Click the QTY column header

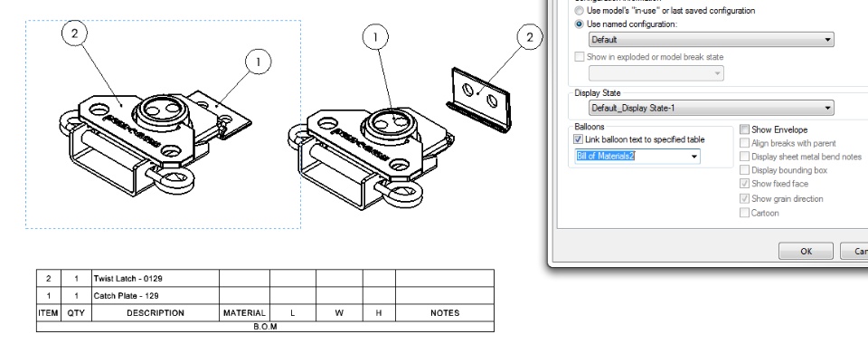tap(76, 312)
